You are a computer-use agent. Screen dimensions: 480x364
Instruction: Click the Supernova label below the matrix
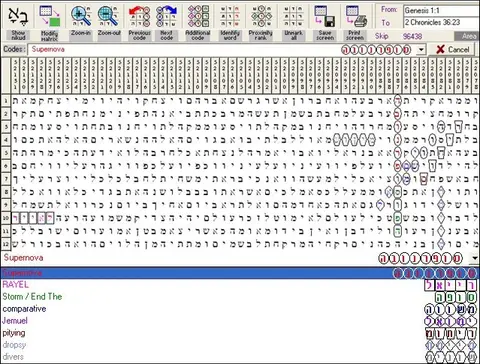(23, 258)
